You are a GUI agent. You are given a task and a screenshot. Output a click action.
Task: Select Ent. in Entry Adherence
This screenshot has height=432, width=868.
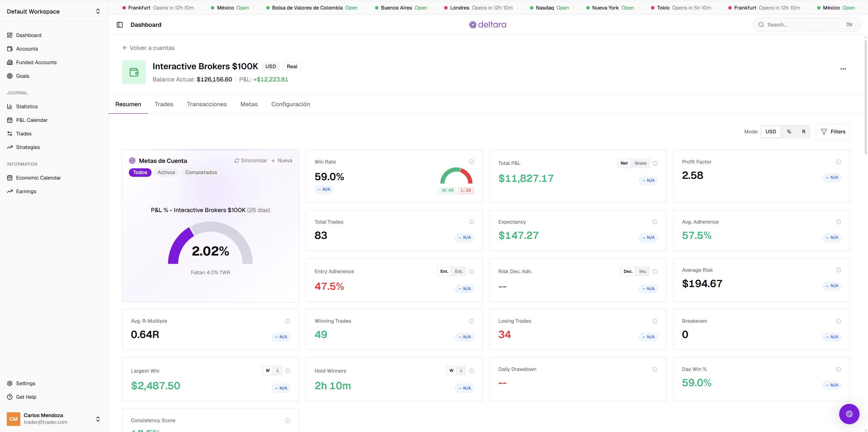pos(444,271)
